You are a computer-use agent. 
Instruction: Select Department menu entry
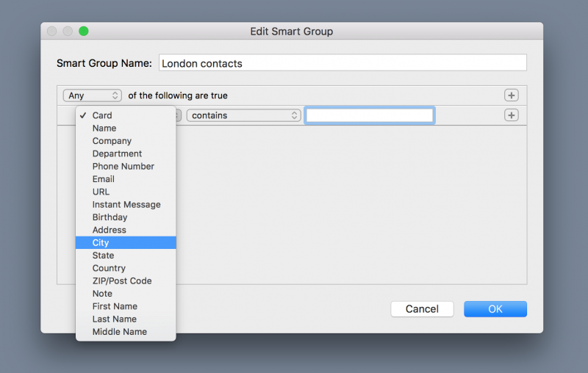pos(126,153)
